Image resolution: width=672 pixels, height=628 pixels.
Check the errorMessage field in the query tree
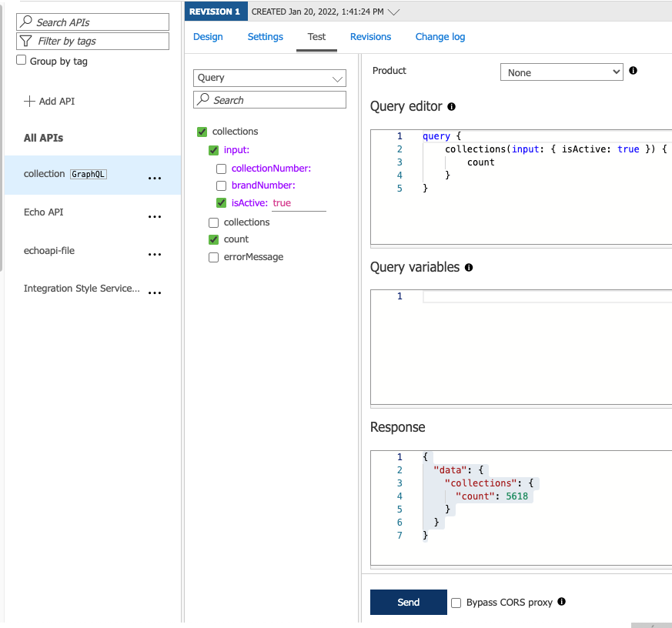[x=213, y=257]
